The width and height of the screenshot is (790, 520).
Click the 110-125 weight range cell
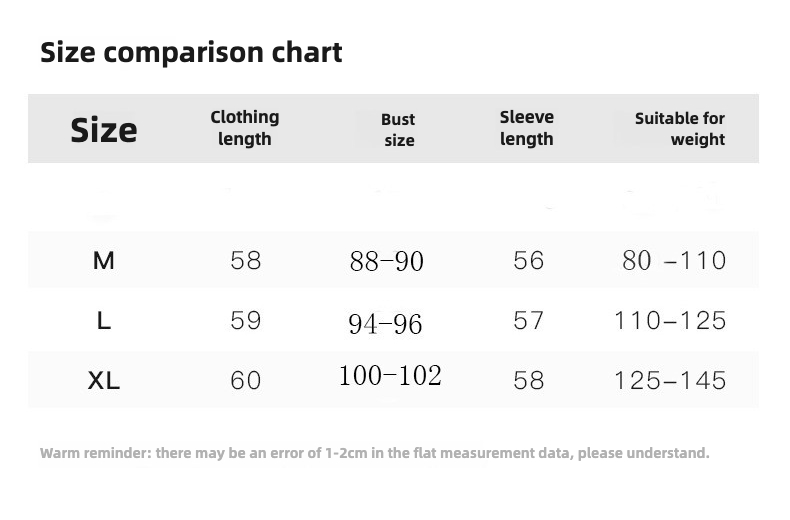pos(670,321)
